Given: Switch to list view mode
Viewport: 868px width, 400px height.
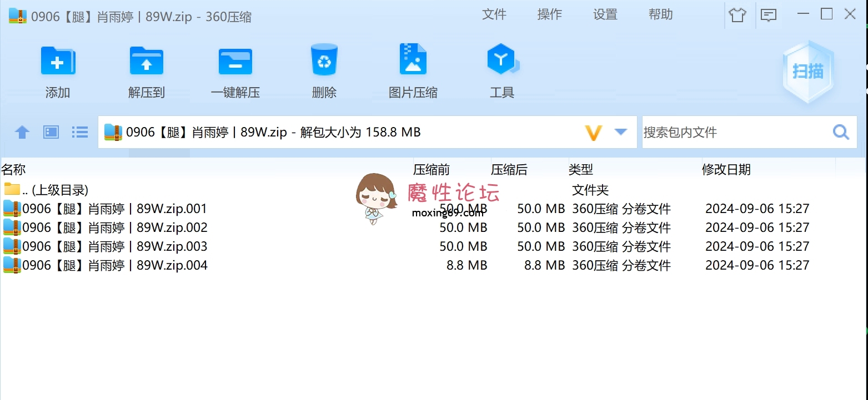Looking at the screenshot, I should point(80,132).
